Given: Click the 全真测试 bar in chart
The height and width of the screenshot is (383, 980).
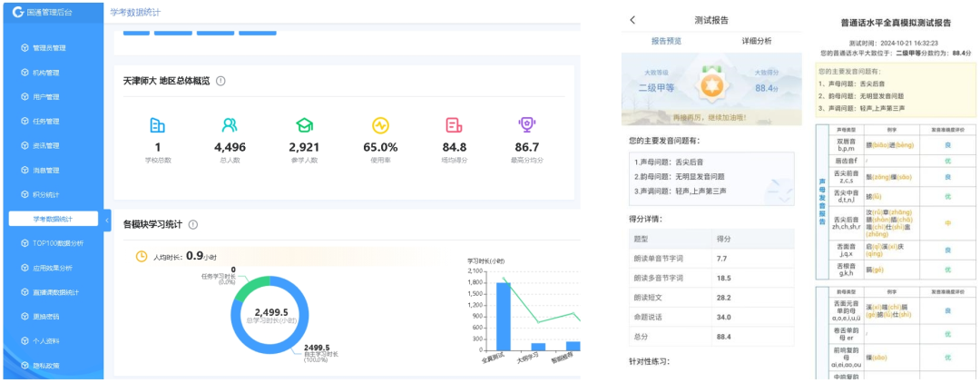Looking at the screenshot, I should [x=503, y=316].
